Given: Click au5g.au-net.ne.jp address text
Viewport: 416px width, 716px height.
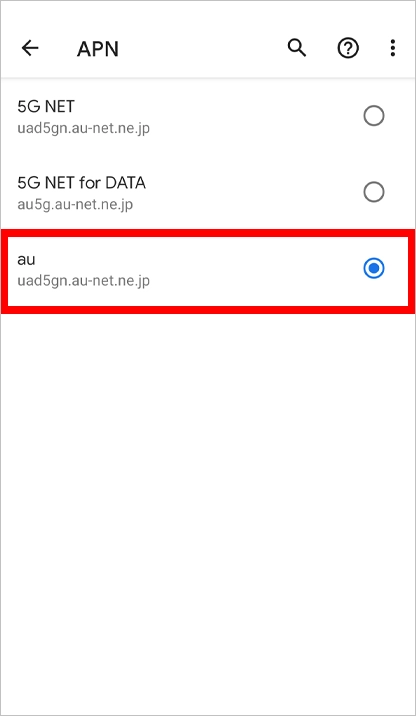Looking at the screenshot, I should pos(75,204).
